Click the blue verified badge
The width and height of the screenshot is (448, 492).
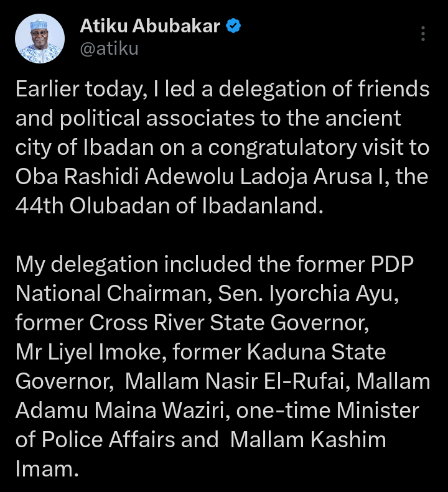(234, 27)
